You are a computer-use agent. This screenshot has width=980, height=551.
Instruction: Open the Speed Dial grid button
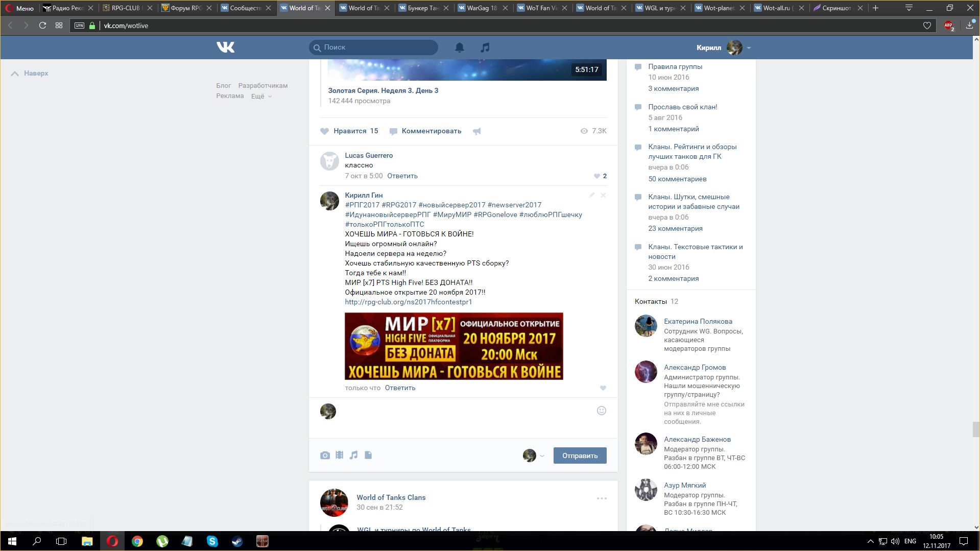coord(59,26)
